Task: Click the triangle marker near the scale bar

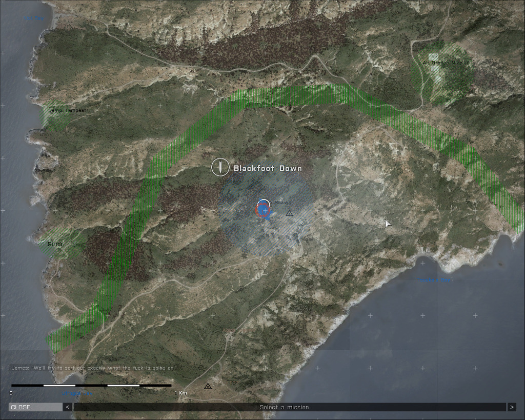Action: point(208,387)
